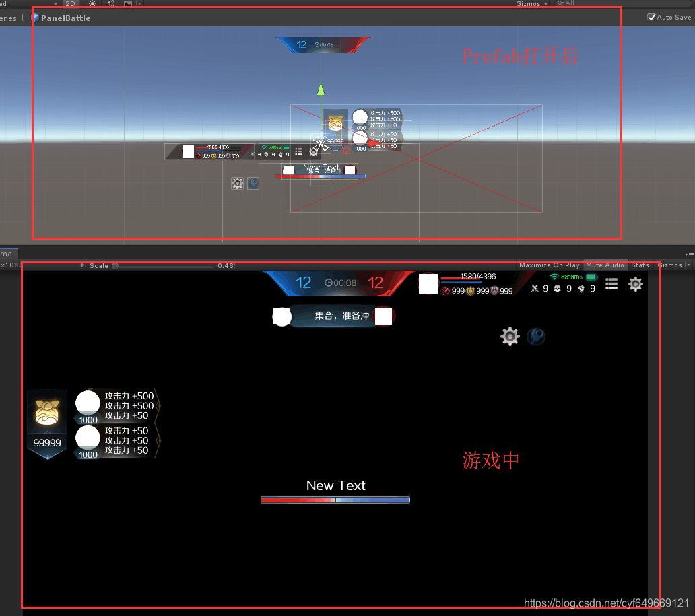Select the list icon in Scene view HUD
Image resolution: width=695 pixels, height=616 pixels.
coord(299,152)
